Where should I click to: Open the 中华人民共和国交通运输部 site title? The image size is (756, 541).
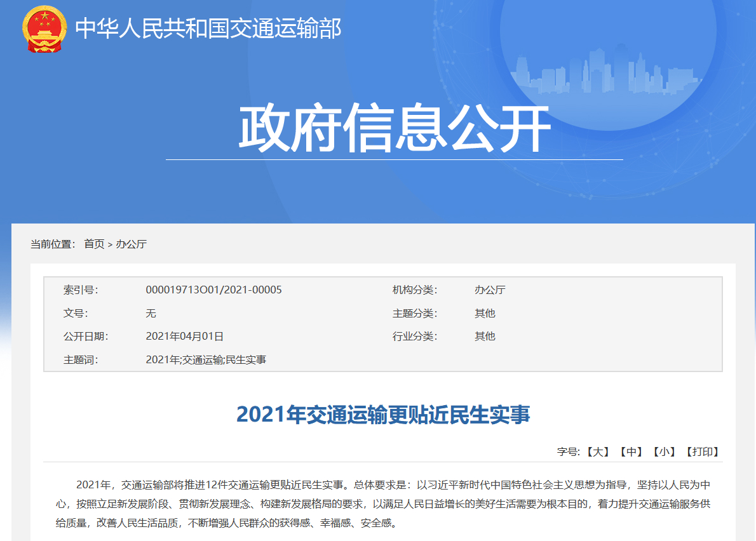coord(208,29)
